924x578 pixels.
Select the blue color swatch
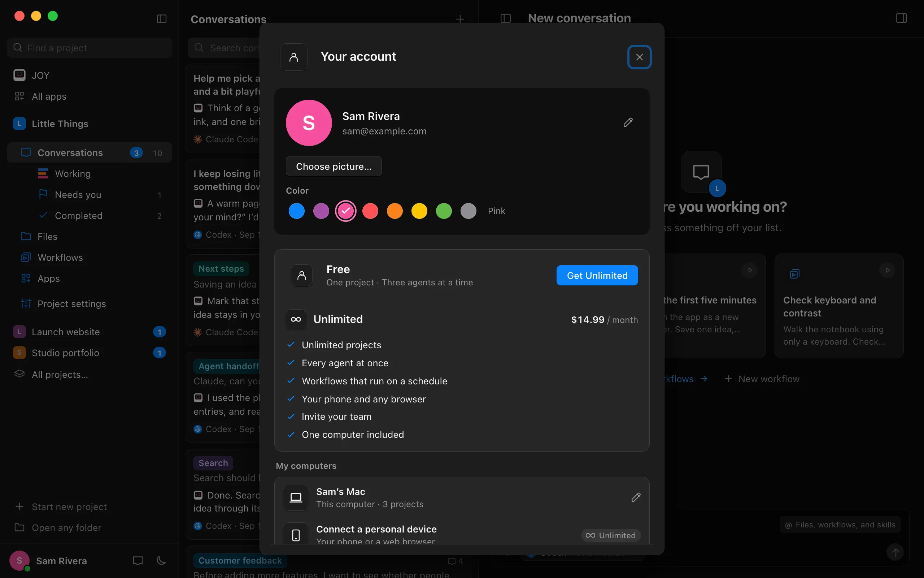point(297,211)
